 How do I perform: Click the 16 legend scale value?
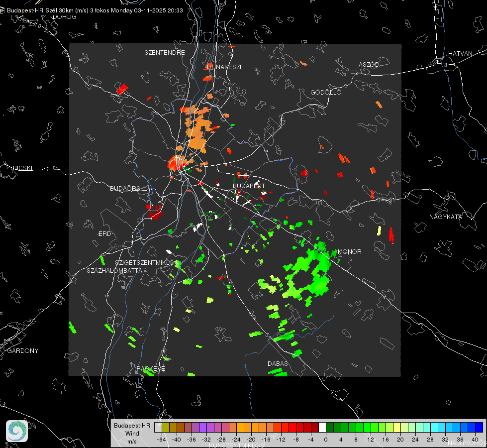tap(386, 440)
